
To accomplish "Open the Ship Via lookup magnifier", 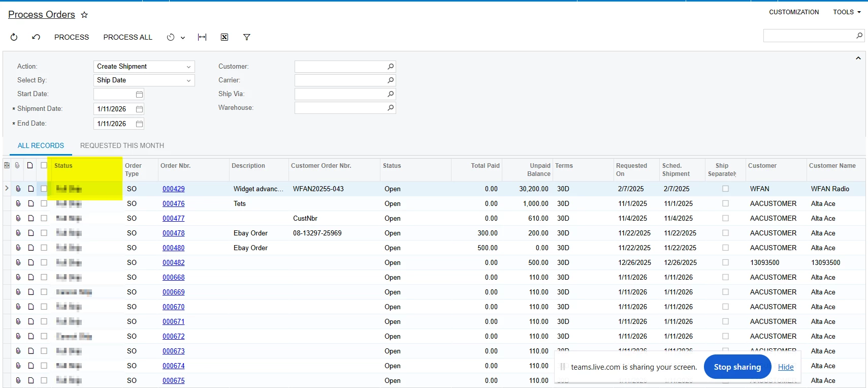I will [391, 94].
